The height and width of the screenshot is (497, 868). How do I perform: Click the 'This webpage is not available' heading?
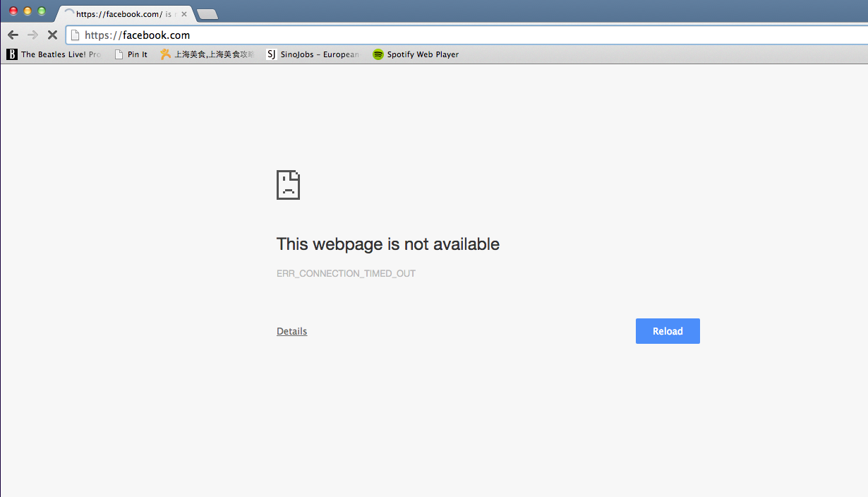[388, 244]
